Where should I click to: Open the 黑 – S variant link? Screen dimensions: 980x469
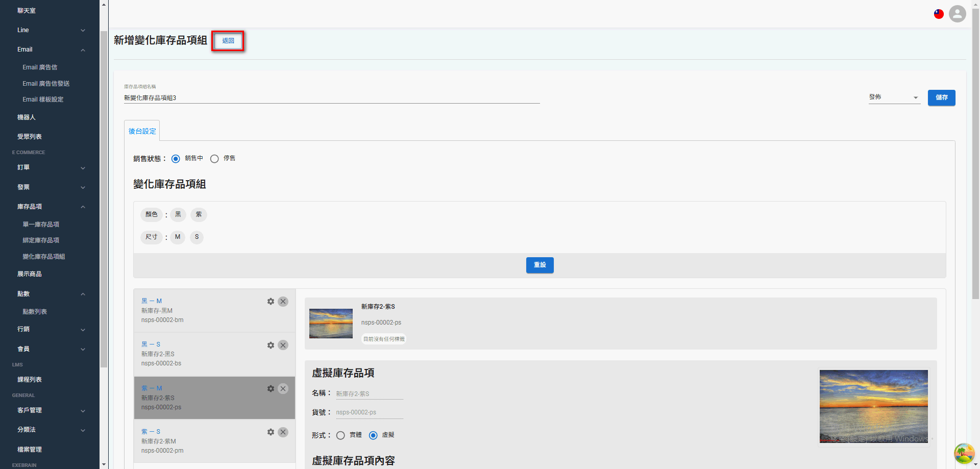click(x=151, y=344)
